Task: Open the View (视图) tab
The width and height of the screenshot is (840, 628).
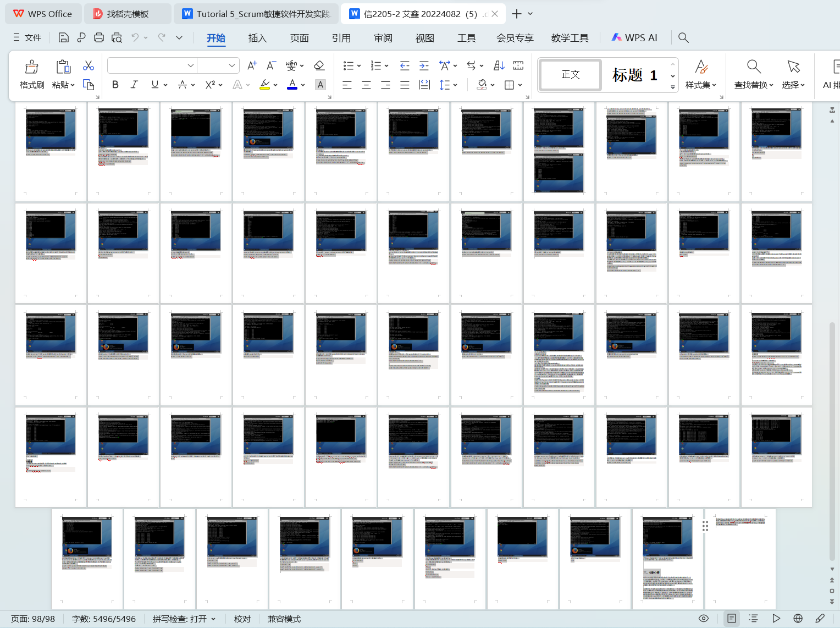Action: tap(425, 38)
